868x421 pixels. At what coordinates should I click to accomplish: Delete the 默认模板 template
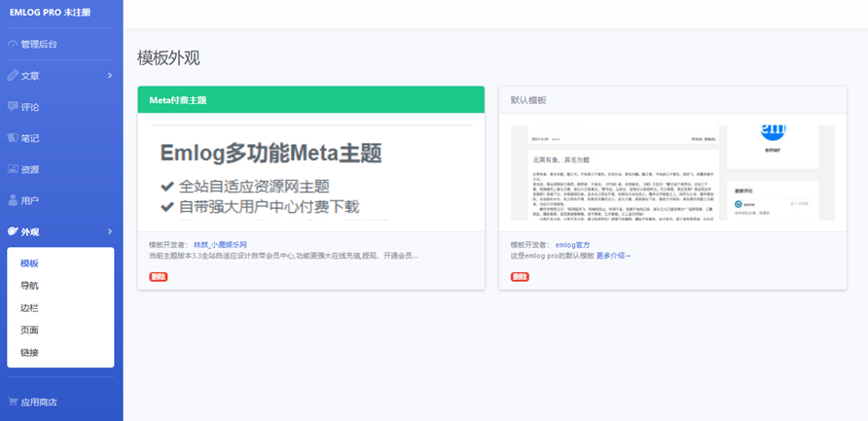coord(520,276)
